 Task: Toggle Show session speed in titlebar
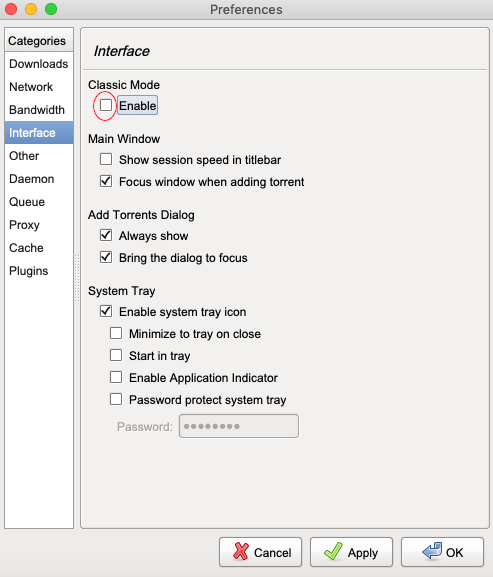point(106,159)
